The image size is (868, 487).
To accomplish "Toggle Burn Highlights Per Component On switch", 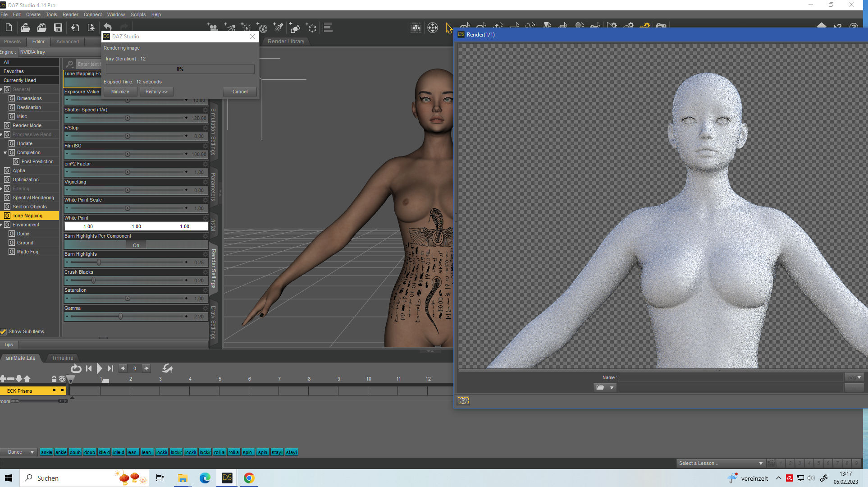I will pyautogui.click(x=136, y=245).
